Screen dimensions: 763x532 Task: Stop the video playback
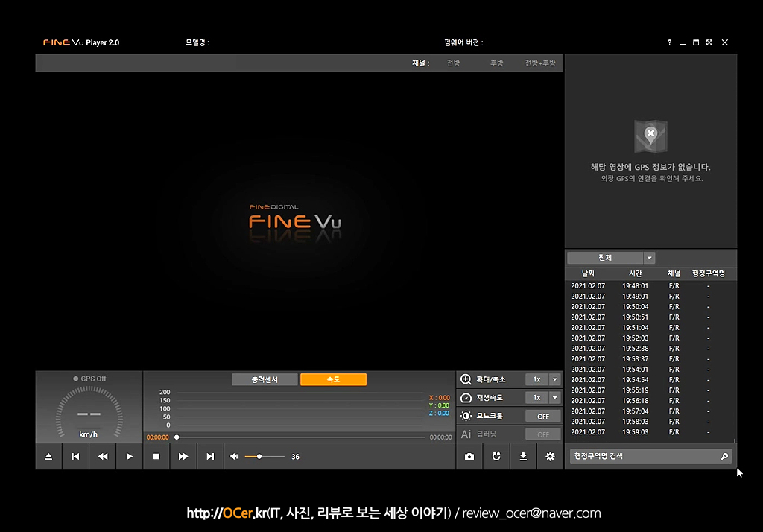point(156,457)
